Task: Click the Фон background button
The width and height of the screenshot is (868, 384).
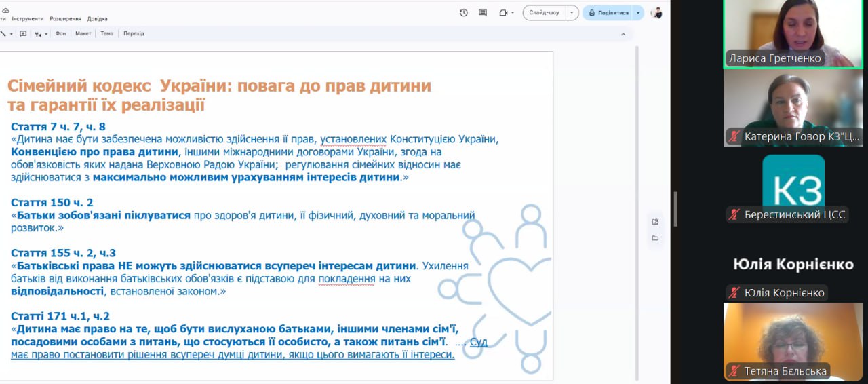Action: 60,33
